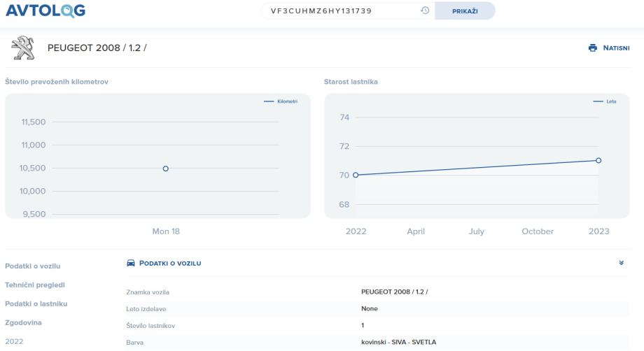644x351 pixels.
Task: Click the NATISNI print link
Action: [616, 48]
